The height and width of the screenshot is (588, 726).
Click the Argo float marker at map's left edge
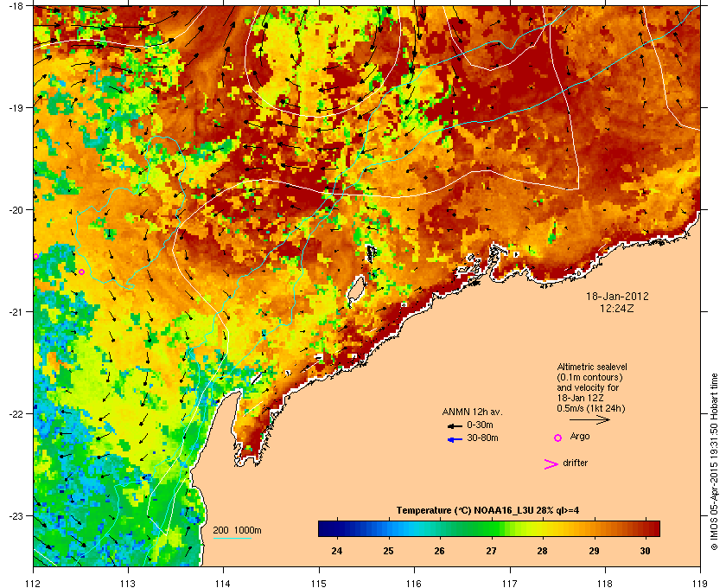[35, 256]
